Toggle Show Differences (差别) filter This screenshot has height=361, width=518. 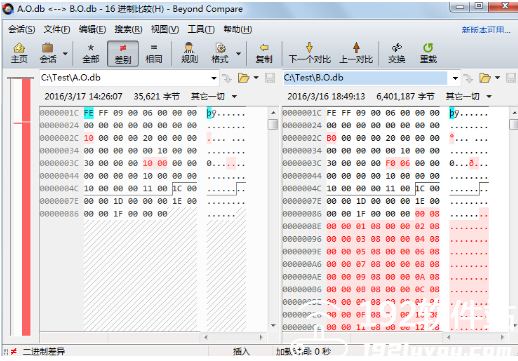(x=123, y=53)
